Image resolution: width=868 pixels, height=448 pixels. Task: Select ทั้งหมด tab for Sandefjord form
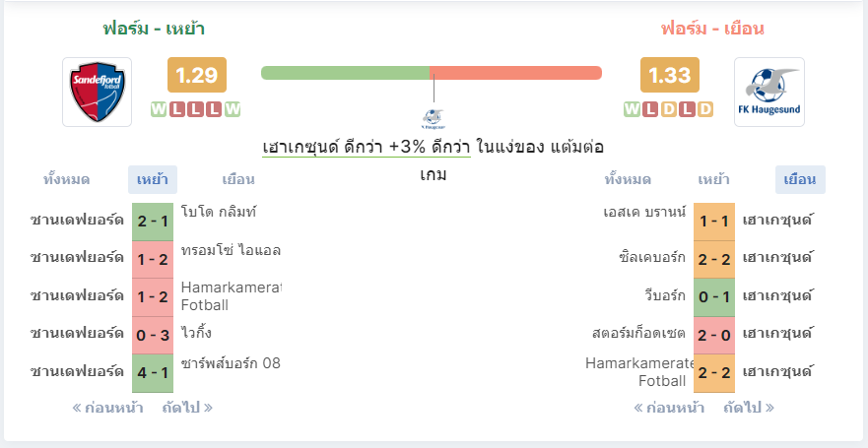(x=66, y=180)
